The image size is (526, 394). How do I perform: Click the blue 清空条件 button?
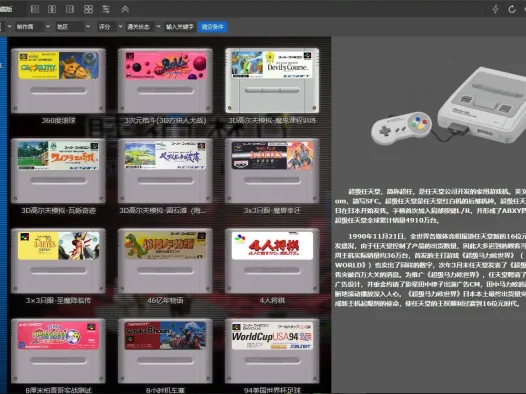(x=213, y=26)
